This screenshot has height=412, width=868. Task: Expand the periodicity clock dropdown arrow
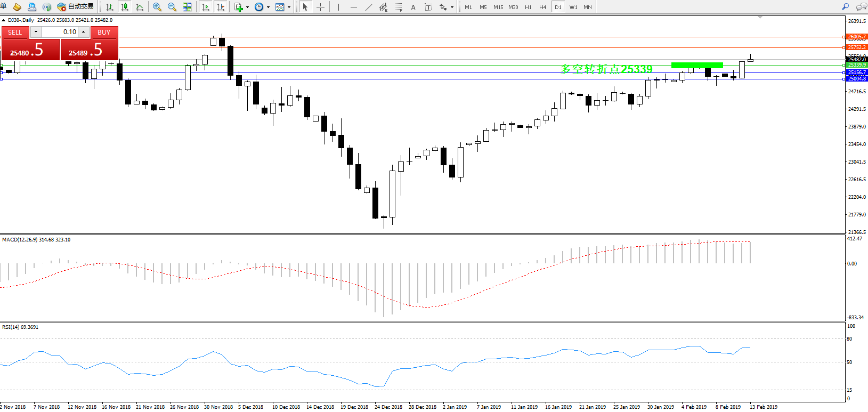268,7
